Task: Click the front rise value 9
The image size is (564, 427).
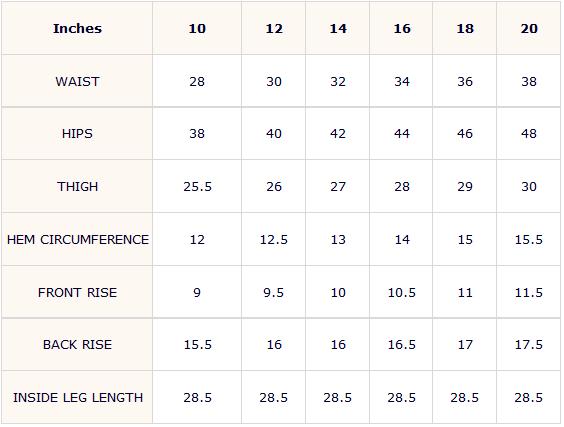Action: [x=197, y=292]
